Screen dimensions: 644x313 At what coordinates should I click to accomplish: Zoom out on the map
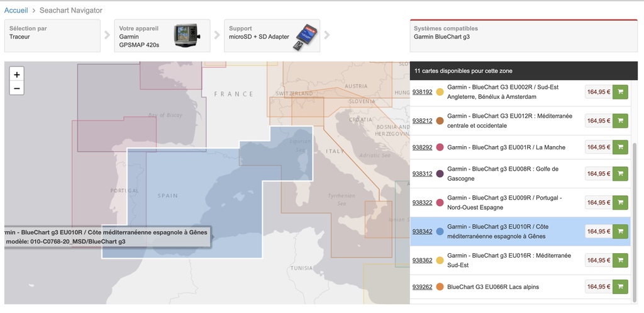tap(17, 88)
